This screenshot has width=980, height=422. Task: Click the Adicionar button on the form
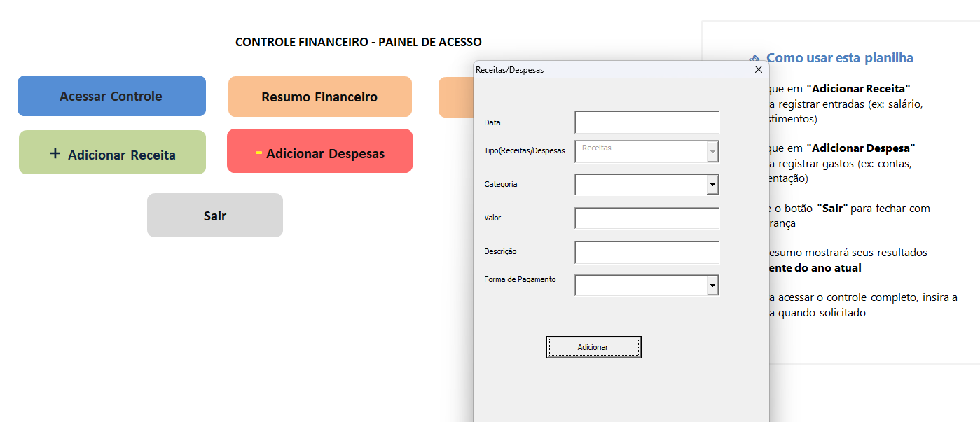click(x=593, y=346)
